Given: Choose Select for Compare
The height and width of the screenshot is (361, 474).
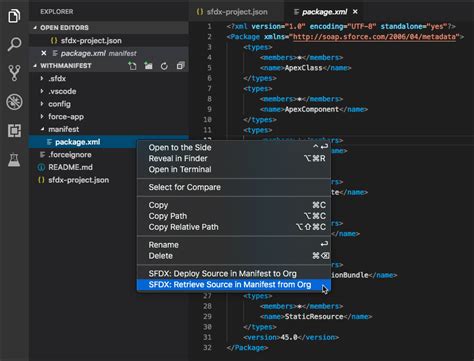Looking at the screenshot, I should (234, 187).
